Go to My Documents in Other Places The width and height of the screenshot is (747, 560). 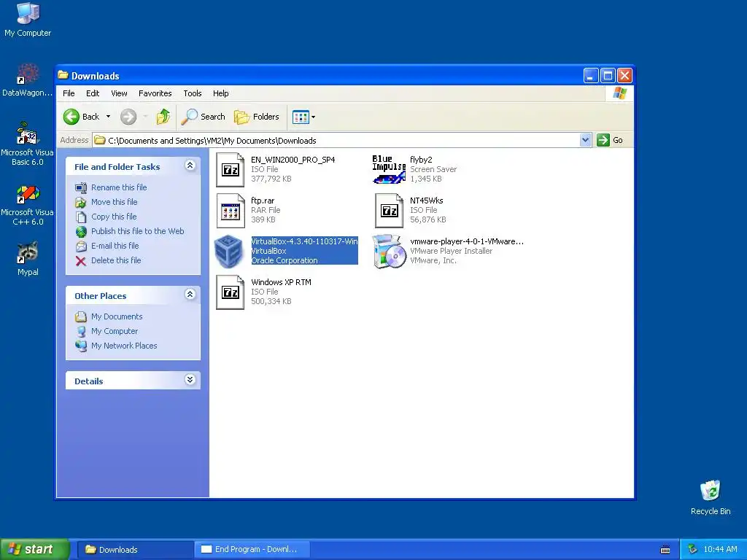[117, 316]
